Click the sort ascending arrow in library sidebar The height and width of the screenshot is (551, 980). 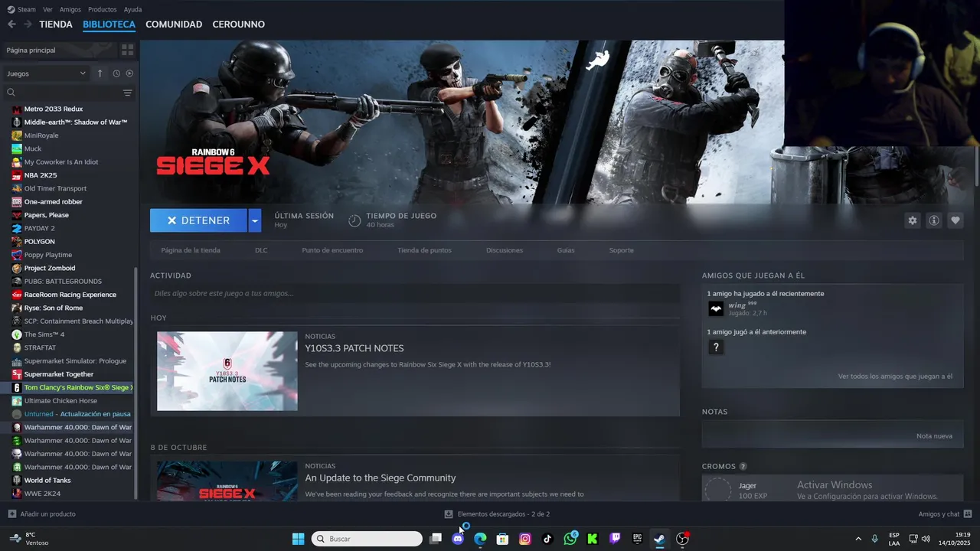click(100, 73)
